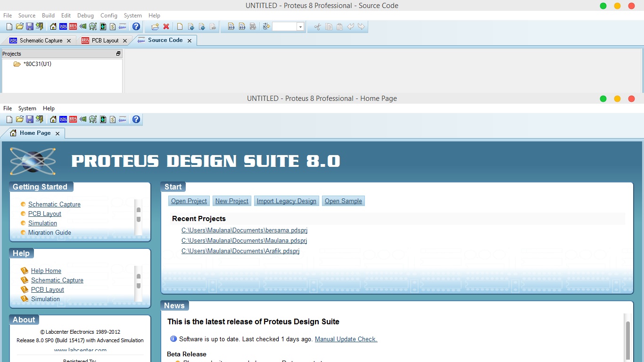
Task: Click Close Project door icon in Source Code window toolbar
Action: coord(40,26)
